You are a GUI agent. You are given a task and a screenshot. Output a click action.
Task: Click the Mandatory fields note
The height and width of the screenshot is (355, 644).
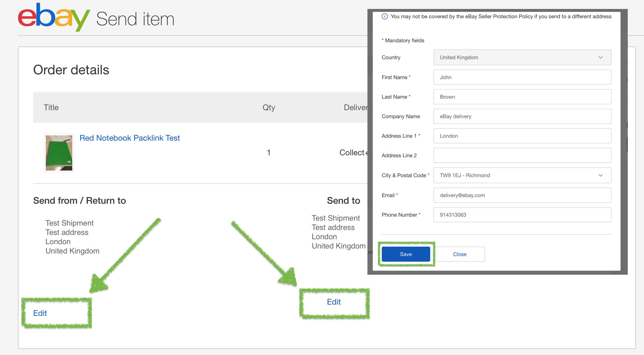(403, 40)
